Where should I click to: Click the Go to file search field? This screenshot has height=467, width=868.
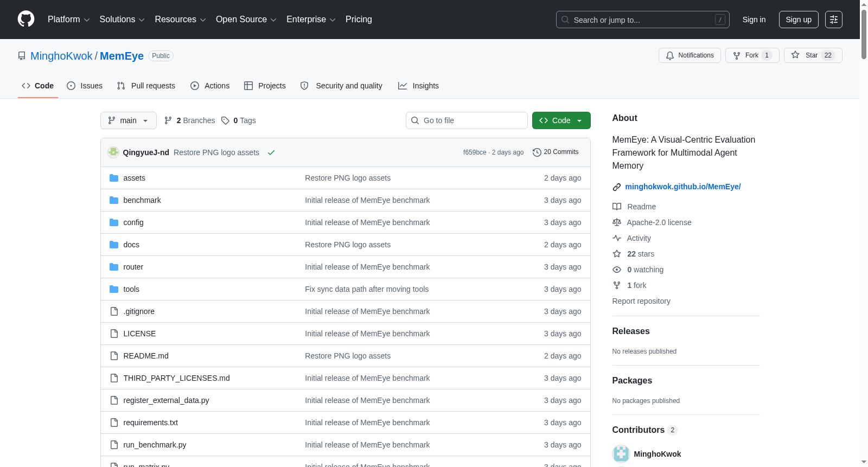point(467,120)
